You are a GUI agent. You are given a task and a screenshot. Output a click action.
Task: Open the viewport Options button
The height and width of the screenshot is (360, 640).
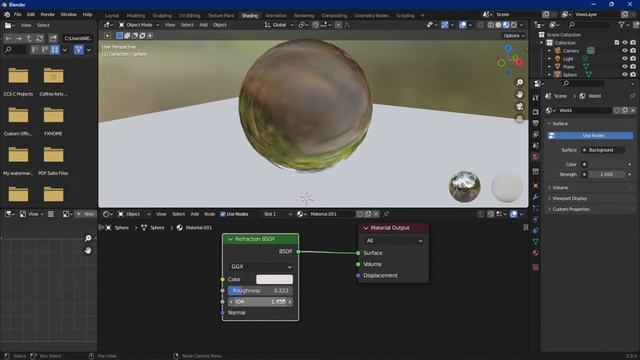pos(514,36)
